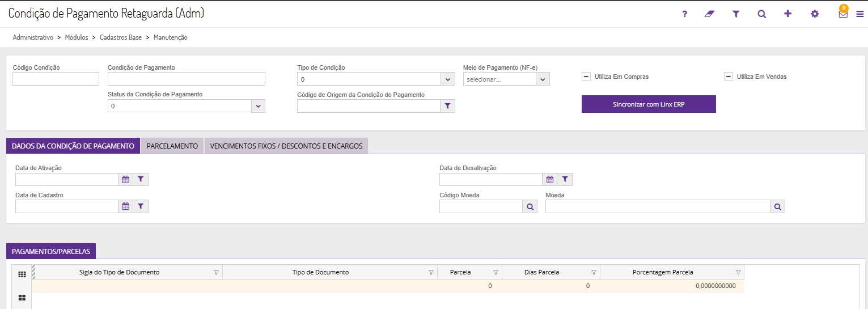
Task: Click the Sincronizar com Linx ERP button
Action: tap(649, 104)
